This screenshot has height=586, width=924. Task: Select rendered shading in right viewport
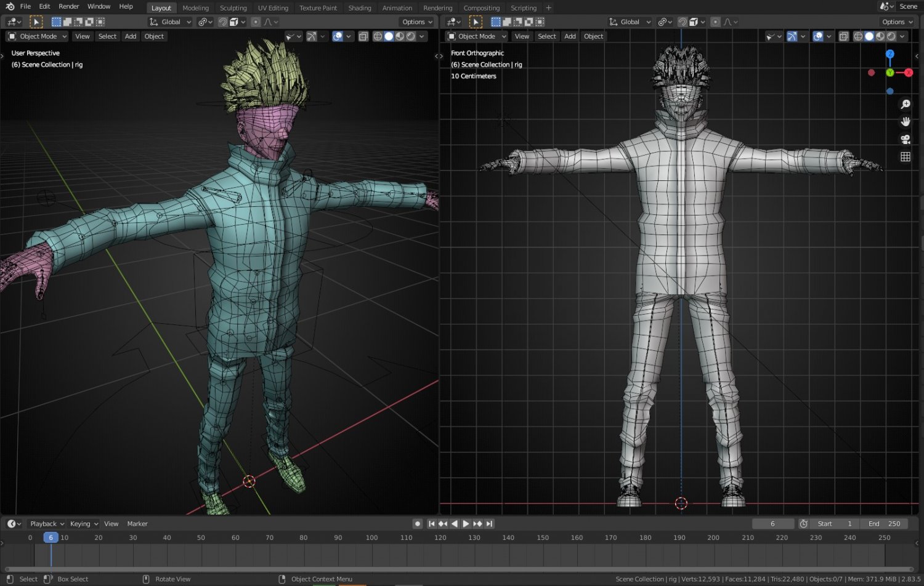click(x=891, y=36)
